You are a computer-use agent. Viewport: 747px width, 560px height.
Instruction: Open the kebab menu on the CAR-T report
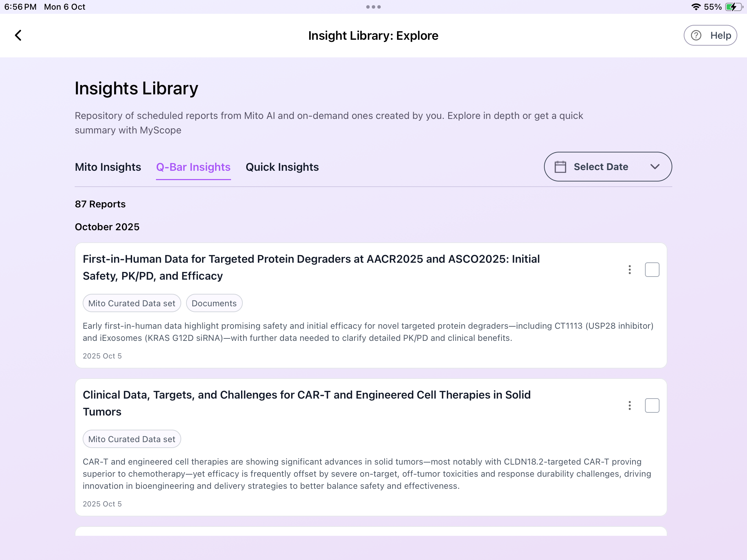point(629,405)
